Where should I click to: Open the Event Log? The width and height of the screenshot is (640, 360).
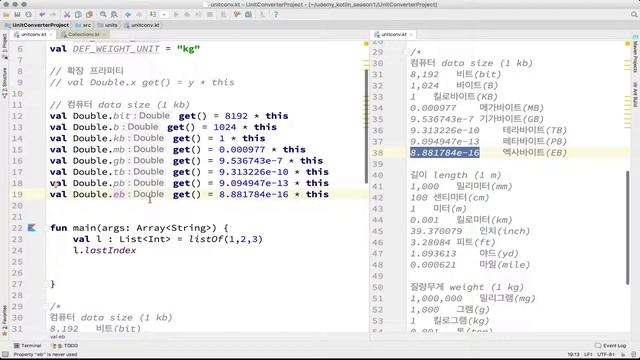tap(611, 345)
